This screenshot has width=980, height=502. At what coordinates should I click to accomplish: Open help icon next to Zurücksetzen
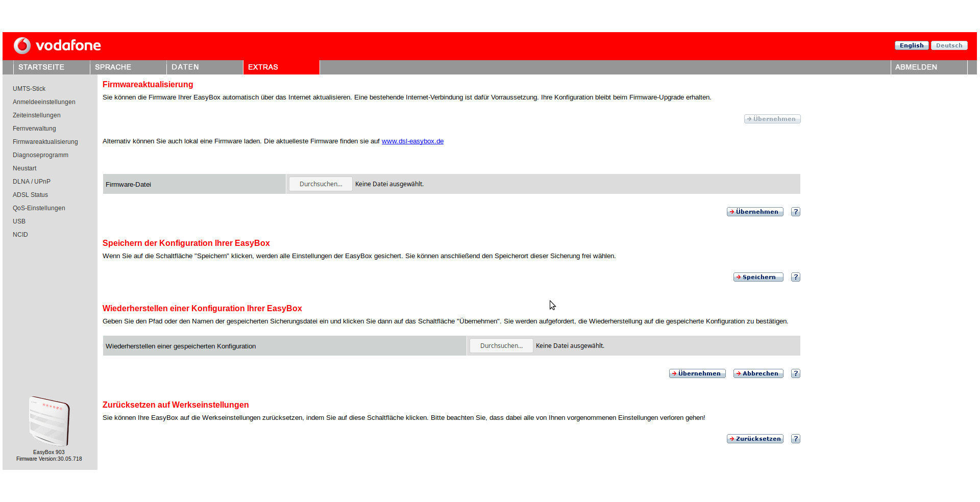tap(795, 439)
